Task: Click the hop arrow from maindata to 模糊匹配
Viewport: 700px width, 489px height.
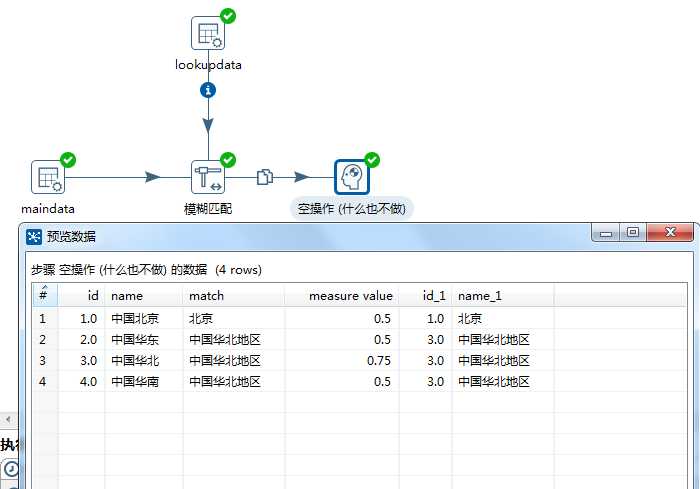Action: pos(152,177)
